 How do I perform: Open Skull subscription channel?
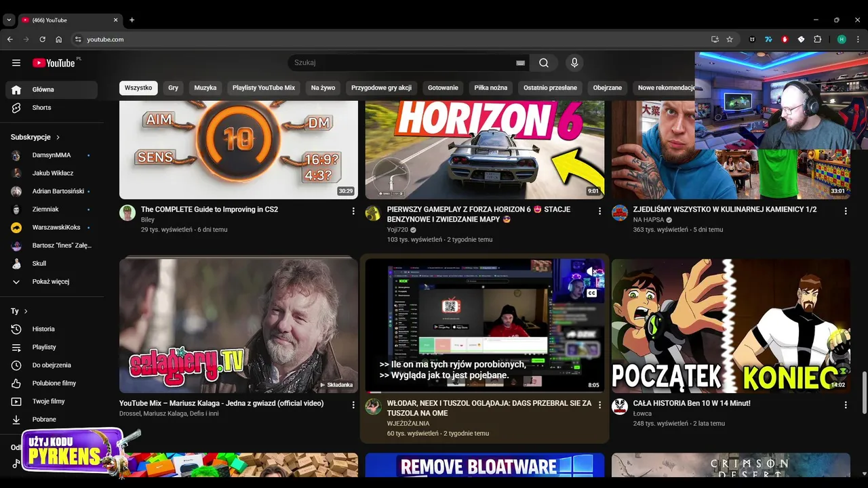pyautogui.click(x=52, y=264)
